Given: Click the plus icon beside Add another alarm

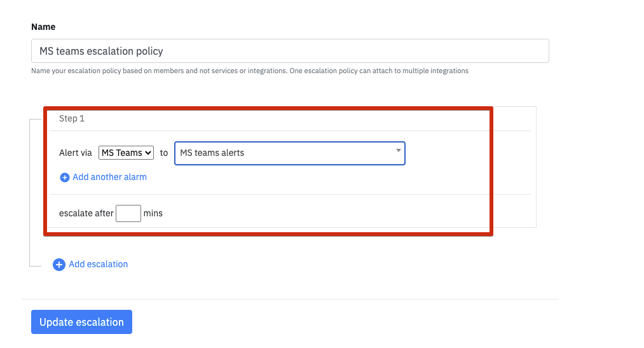Looking at the screenshot, I should (64, 177).
